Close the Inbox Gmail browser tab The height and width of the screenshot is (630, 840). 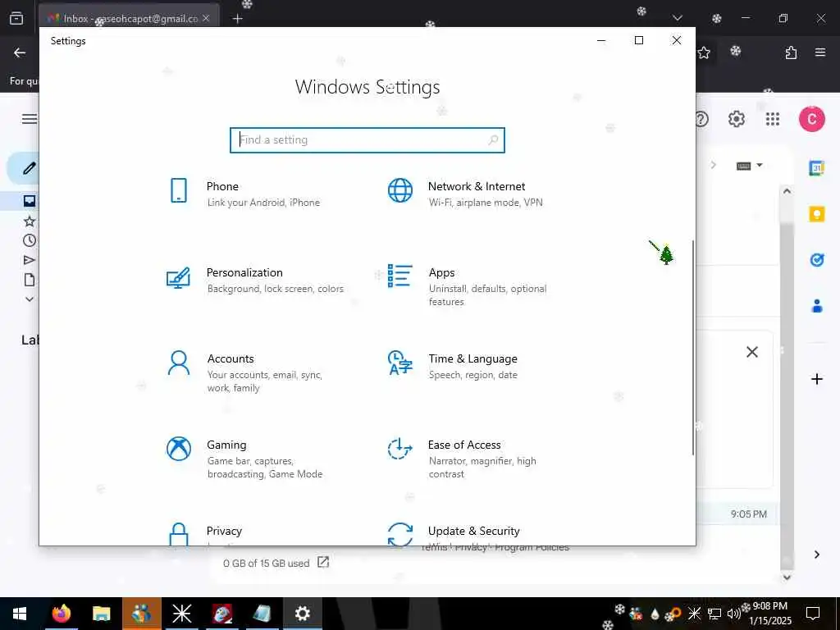206,18
